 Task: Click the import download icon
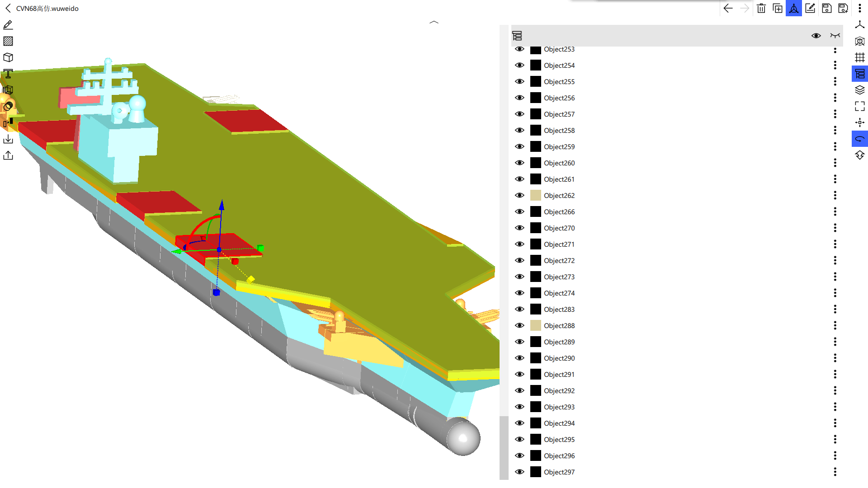(8, 139)
